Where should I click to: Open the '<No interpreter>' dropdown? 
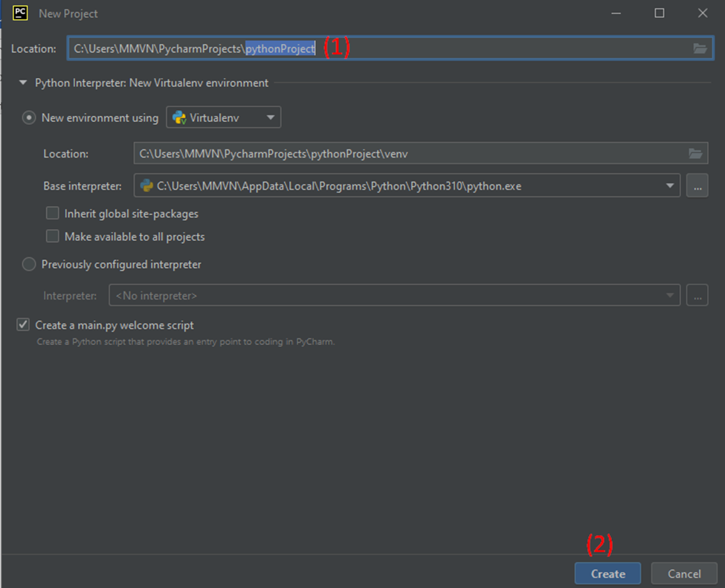click(x=394, y=295)
